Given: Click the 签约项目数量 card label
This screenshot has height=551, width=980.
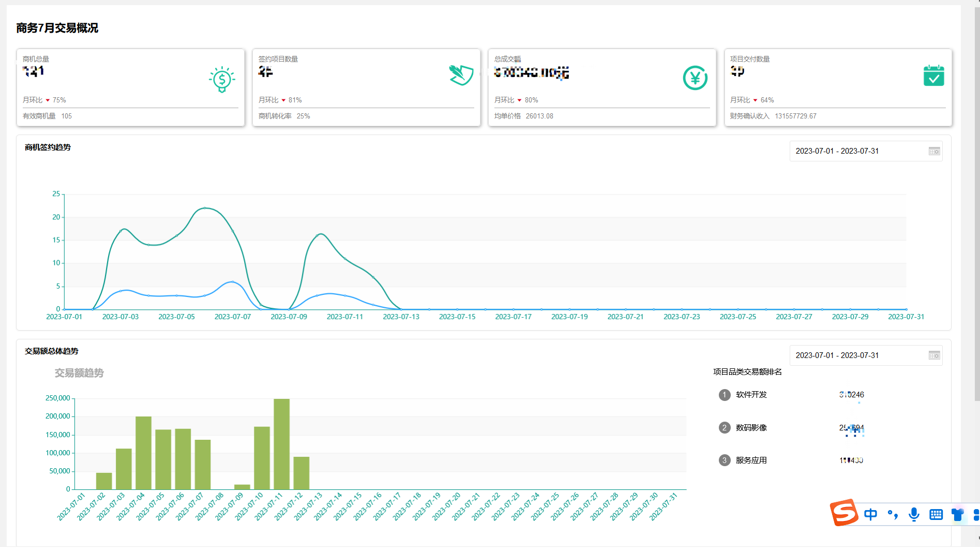Looking at the screenshot, I should click(x=278, y=59).
